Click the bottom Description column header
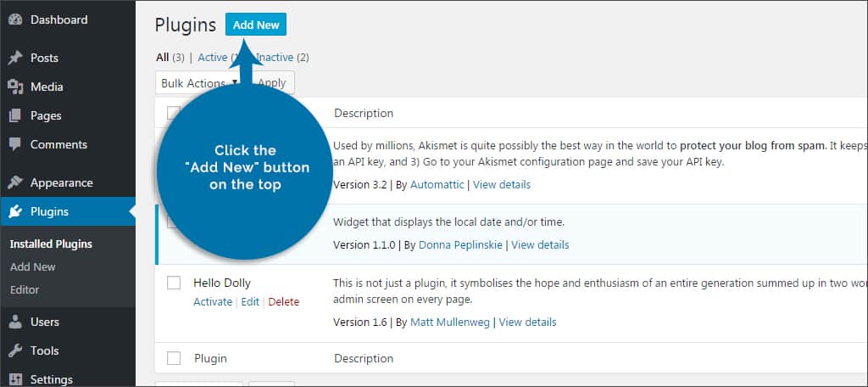Screen dimensions: 868x387 pos(364,359)
